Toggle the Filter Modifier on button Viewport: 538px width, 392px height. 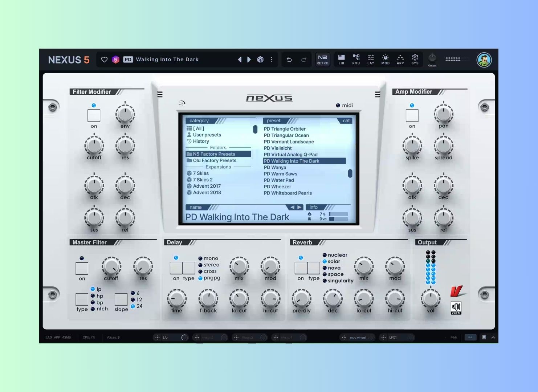(x=94, y=116)
